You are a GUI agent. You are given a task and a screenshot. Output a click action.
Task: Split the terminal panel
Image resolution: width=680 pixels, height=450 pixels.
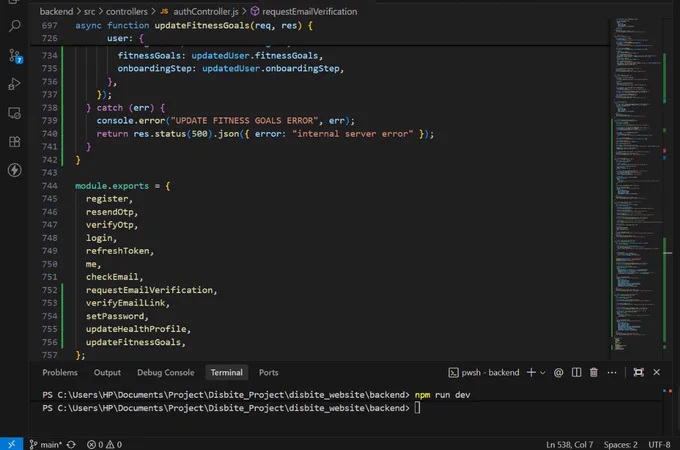pos(576,372)
